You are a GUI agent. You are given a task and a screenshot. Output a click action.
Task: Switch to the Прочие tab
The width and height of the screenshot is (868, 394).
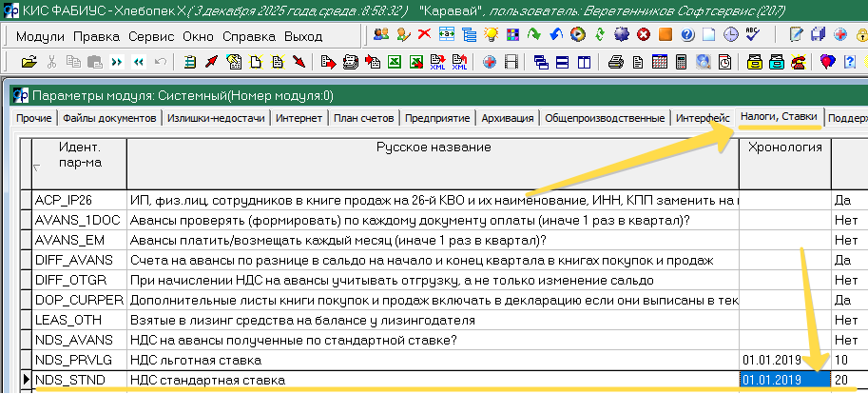click(34, 118)
